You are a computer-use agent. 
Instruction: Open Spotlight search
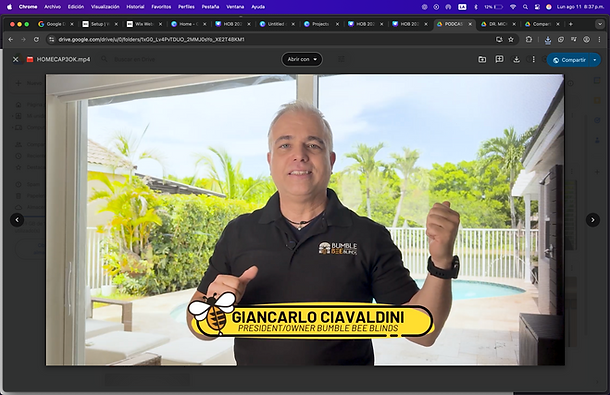pos(525,7)
